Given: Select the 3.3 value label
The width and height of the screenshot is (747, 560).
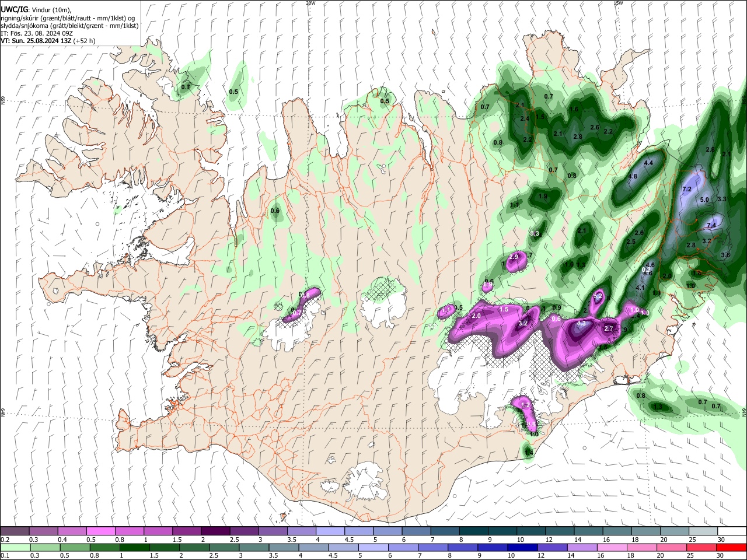Looking at the screenshot, I should [721, 199].
